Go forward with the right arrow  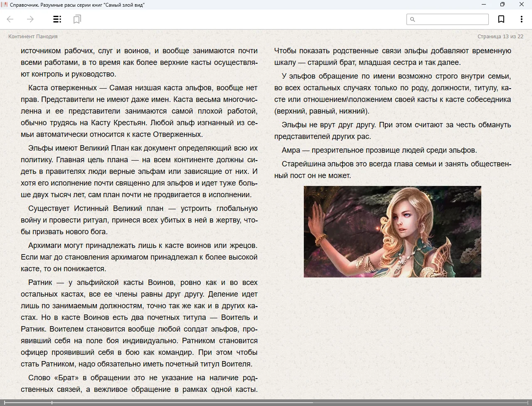[x=30, y=19]
